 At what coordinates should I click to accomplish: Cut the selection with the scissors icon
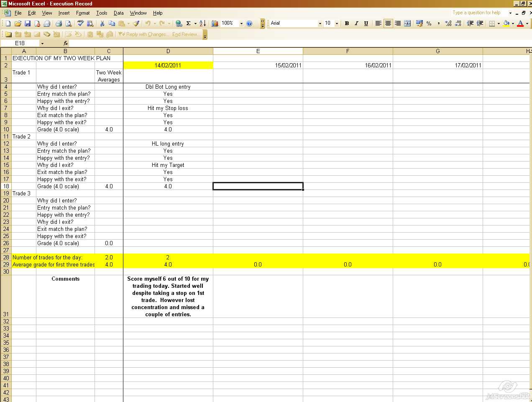pos(102,23)
